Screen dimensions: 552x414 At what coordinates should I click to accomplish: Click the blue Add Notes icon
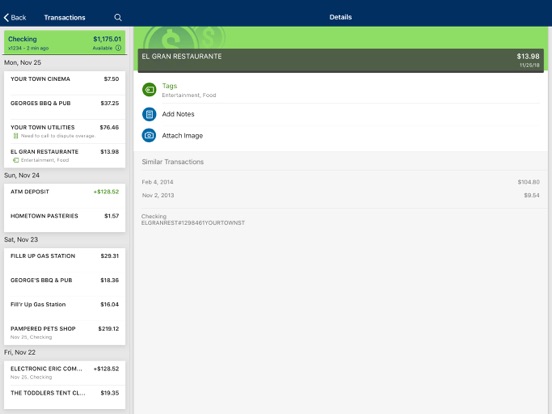click(149, 114)
